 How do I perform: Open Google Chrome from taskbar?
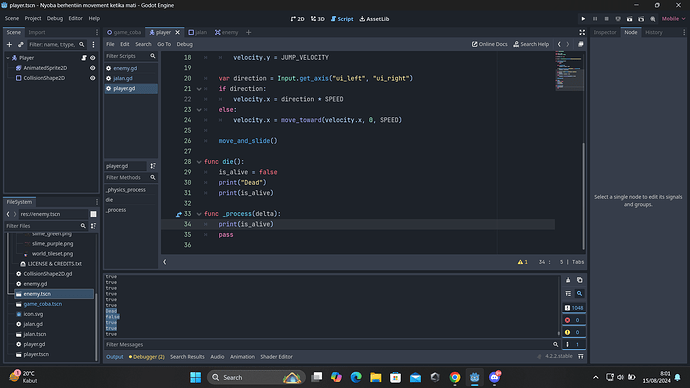(x=455, y=377)
